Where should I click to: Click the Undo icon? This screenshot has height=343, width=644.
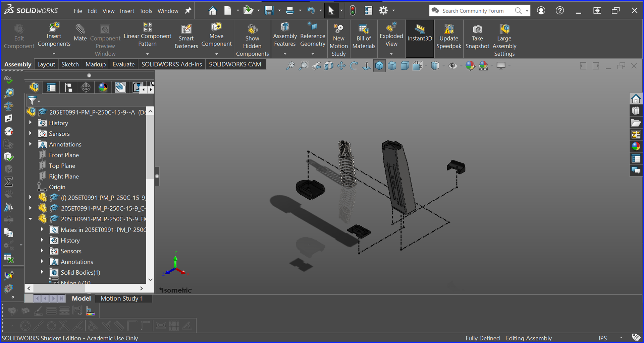[x=311, y=11]
